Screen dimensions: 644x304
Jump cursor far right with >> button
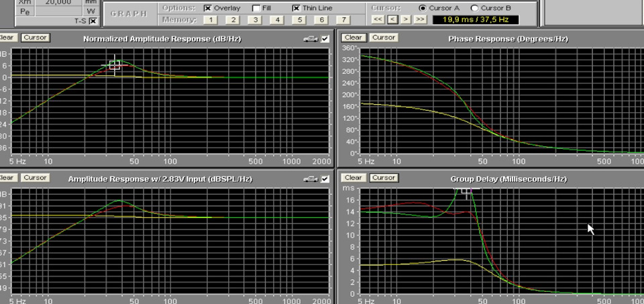point(420,19)
